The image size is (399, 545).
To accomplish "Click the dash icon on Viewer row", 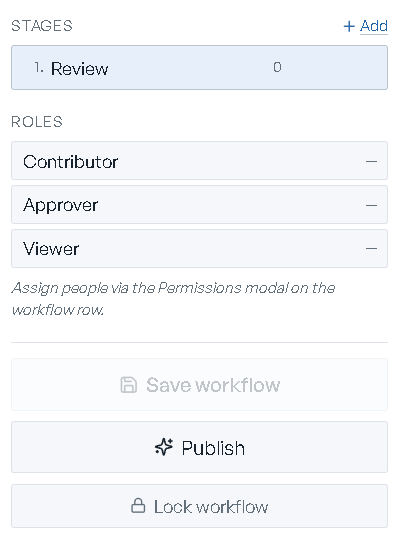I will (371, 249).
